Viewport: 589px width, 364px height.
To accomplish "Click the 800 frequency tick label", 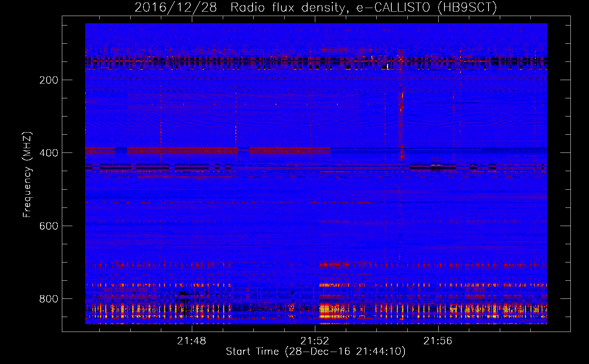I will 49,299.
